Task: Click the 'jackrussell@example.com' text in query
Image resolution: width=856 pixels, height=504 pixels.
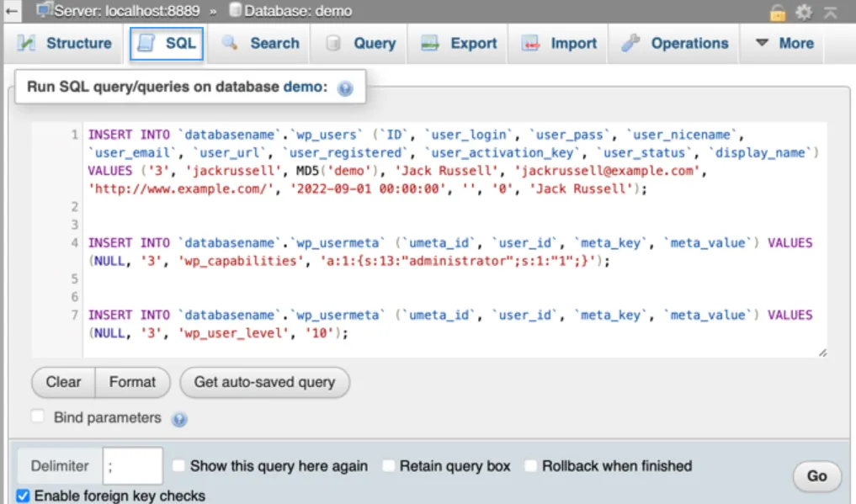Action: point(607,171)
